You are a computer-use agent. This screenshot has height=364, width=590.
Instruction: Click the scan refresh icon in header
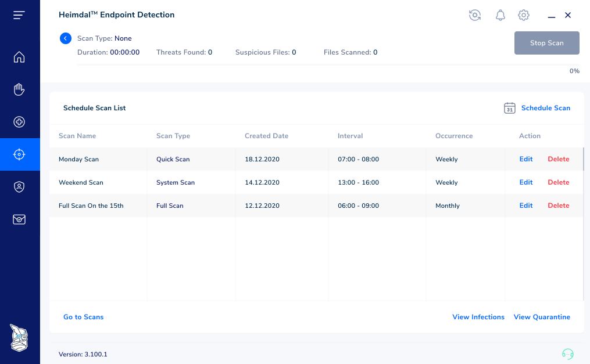click(475, 15)
